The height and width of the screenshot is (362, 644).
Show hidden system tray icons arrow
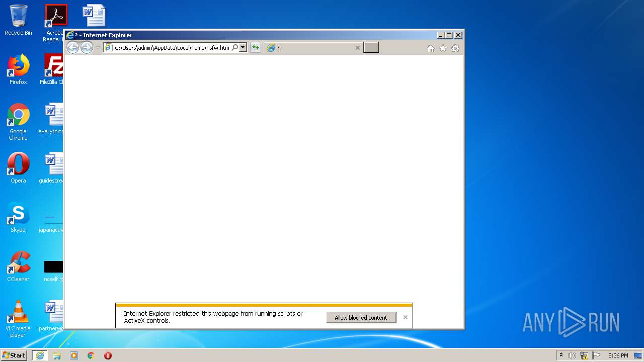561,355
